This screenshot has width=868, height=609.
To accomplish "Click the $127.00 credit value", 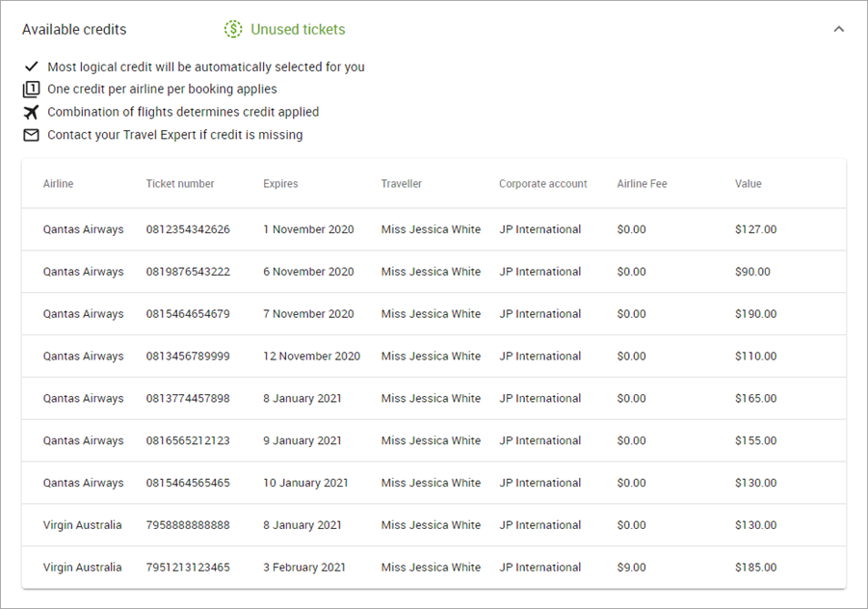I will (x=755, y=229).
